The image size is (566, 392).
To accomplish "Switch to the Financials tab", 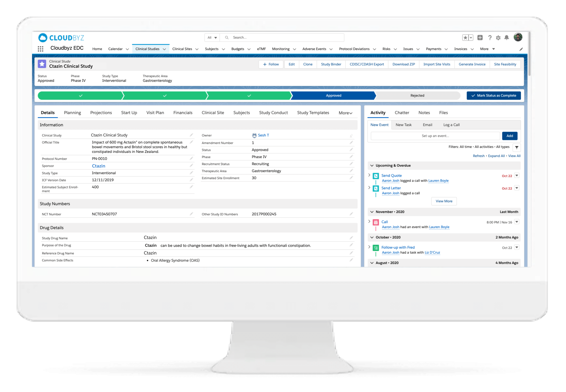I will point(183,113).
